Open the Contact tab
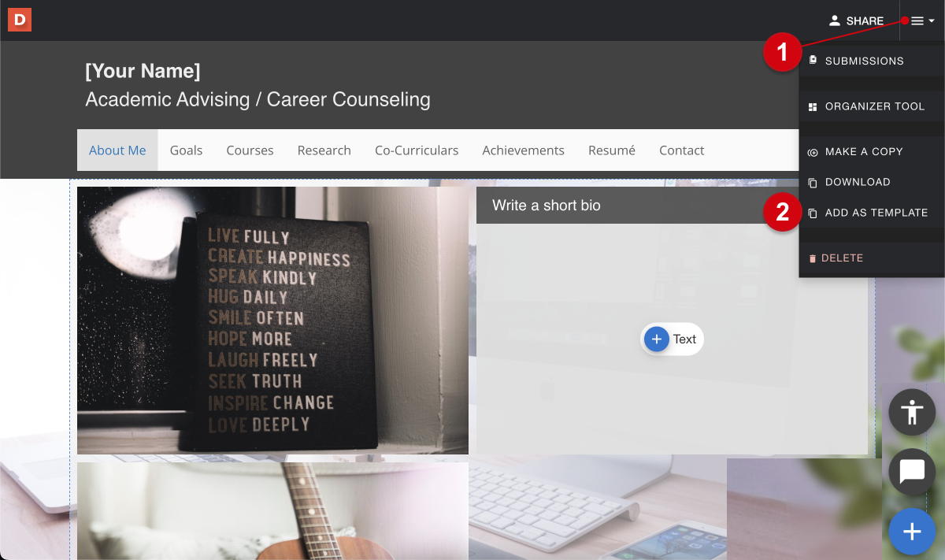 tap(682, 150)
